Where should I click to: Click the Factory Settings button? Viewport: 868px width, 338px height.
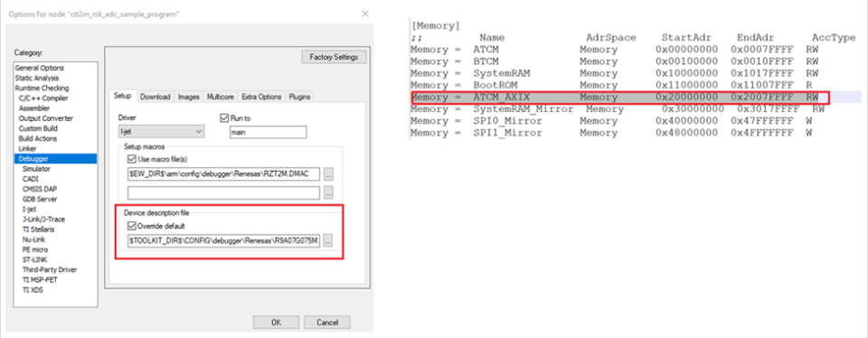(334, 57)
